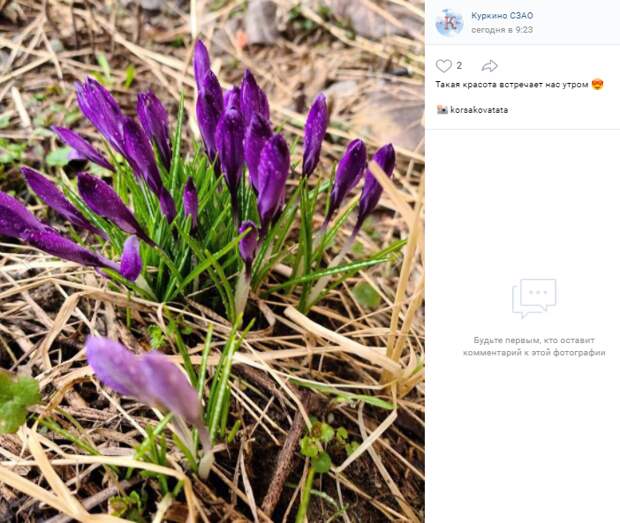620x523 pixels.
Task: Click the Будьте первым comment placeholder text
Action: click(534, 346)
